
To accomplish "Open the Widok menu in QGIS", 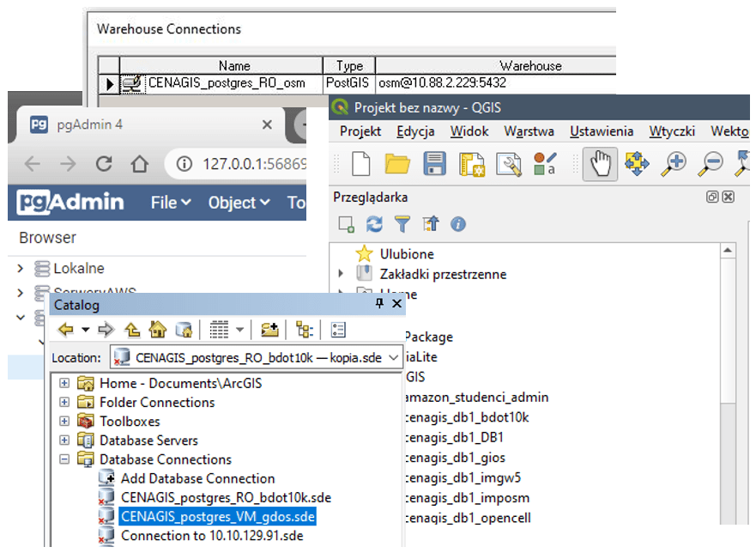I will click(x=469, y=131).
